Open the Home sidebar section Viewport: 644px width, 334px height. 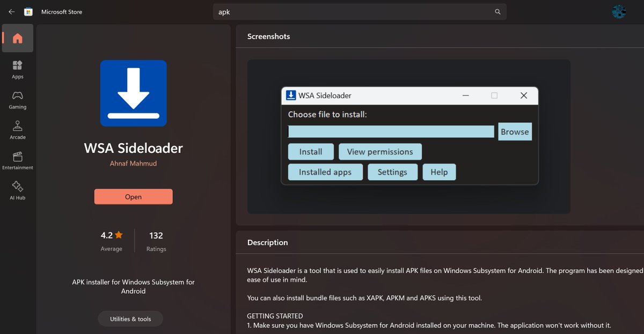coord(18,38)
